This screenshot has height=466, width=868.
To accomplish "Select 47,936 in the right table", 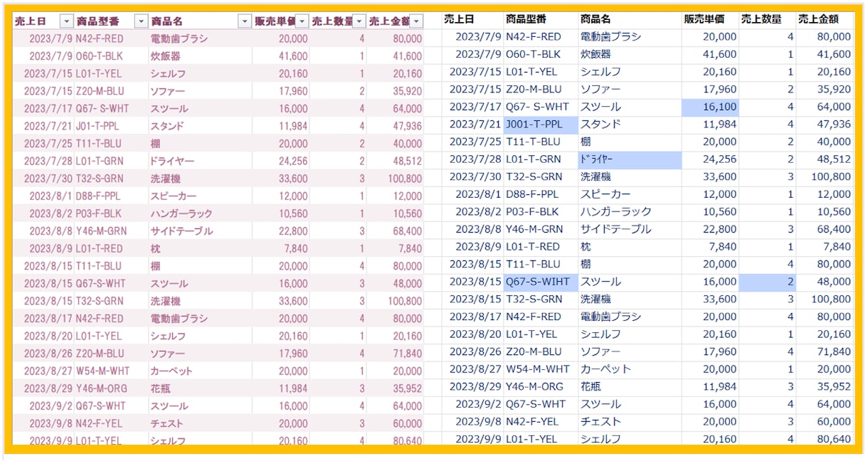I will coord(835,125).
